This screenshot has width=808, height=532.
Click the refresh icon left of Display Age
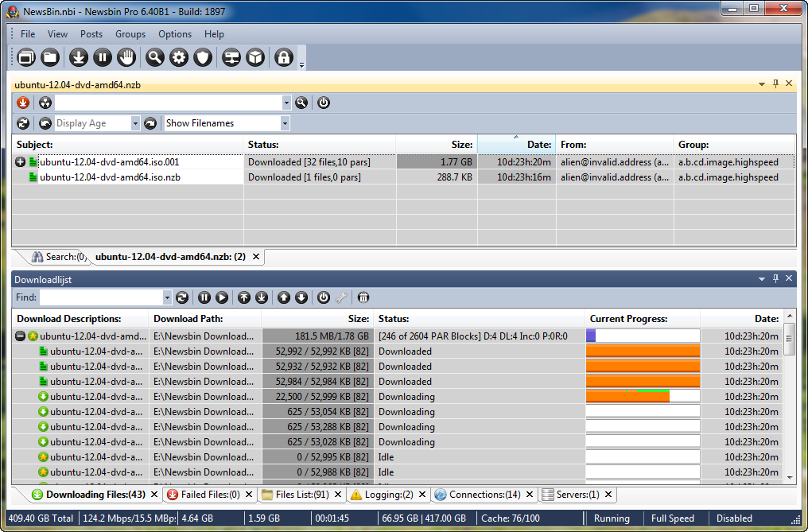click(x=23, y=123)
